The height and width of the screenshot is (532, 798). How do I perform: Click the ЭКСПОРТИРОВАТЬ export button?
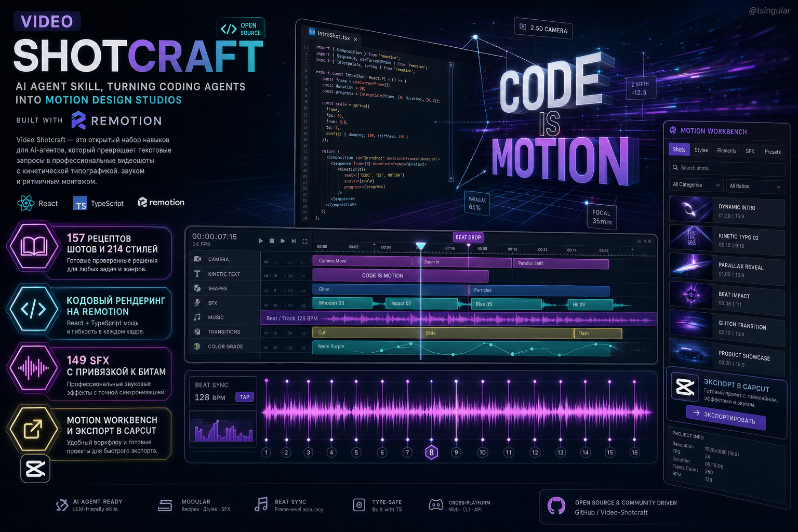[726, 417]
